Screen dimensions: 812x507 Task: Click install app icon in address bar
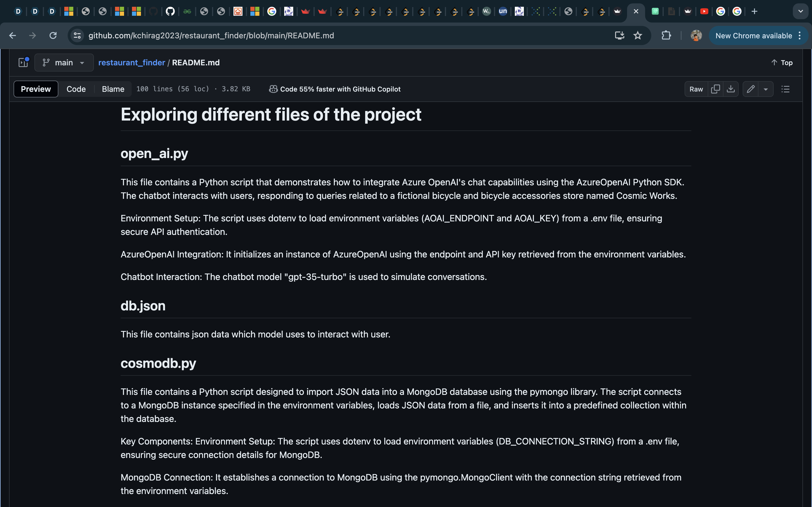coord(619,35)
